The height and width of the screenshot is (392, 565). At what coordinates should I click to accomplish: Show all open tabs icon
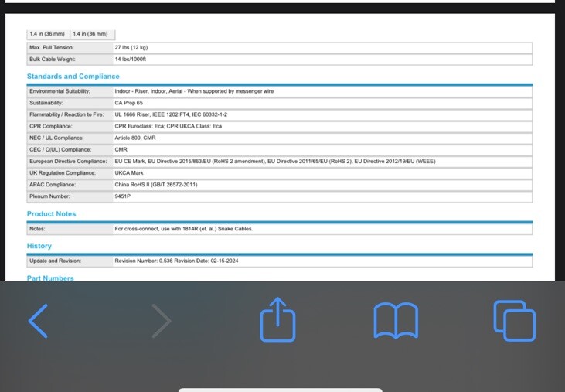tap(515, 321)
